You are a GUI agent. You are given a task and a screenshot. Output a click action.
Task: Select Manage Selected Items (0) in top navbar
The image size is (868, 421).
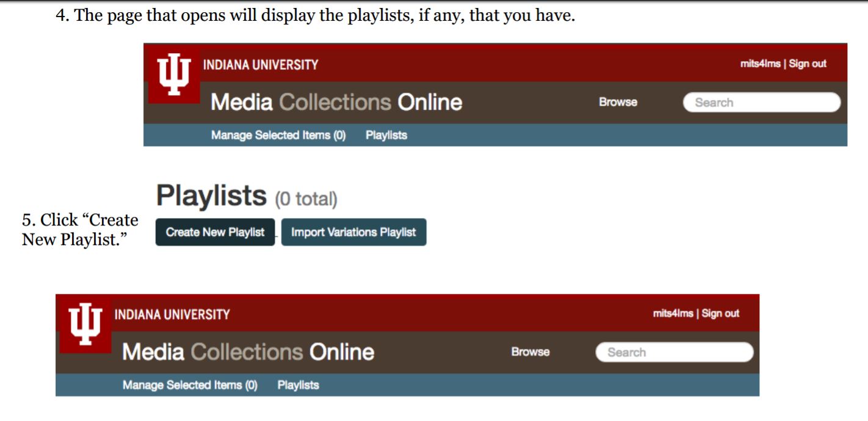[279, 135]
